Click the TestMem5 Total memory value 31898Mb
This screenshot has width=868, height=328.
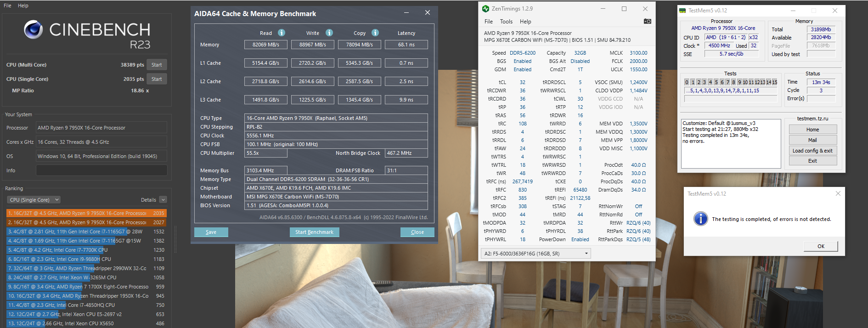(821, 29)
